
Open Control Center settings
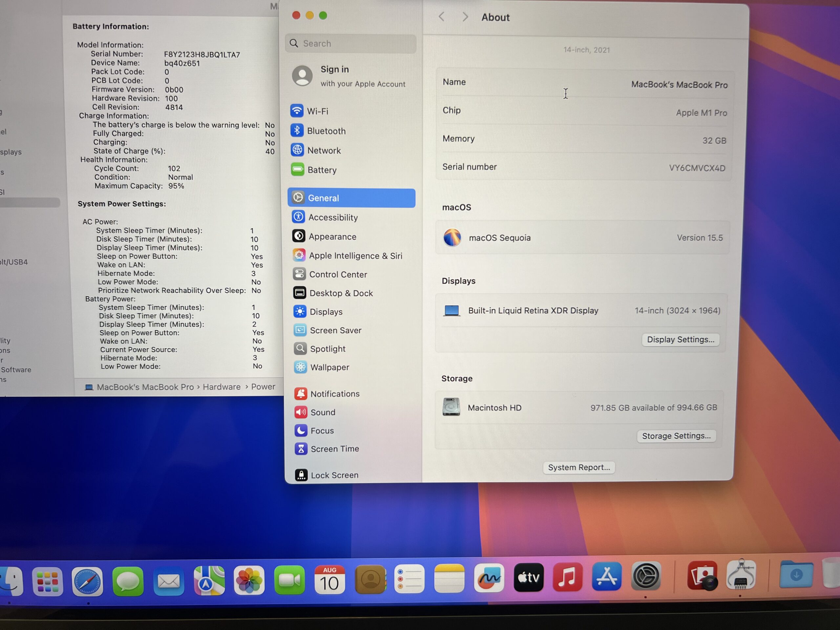pyautogui.click(x=338, y=274)
